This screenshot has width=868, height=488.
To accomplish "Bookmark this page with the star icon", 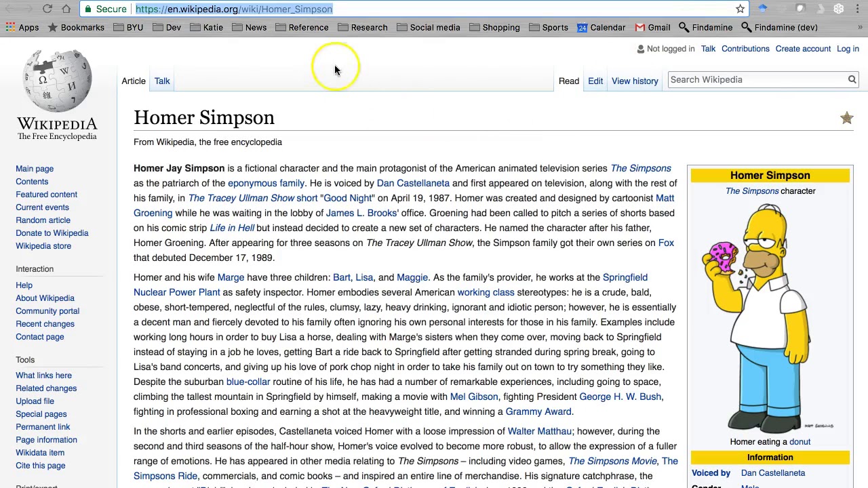I will click(740, 9).
